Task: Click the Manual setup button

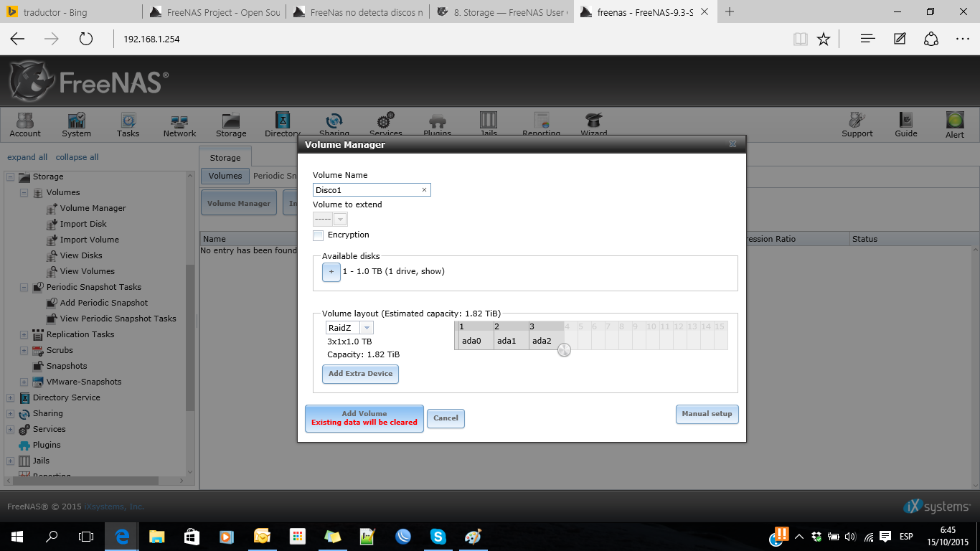Action: click(x=707, y=414)
